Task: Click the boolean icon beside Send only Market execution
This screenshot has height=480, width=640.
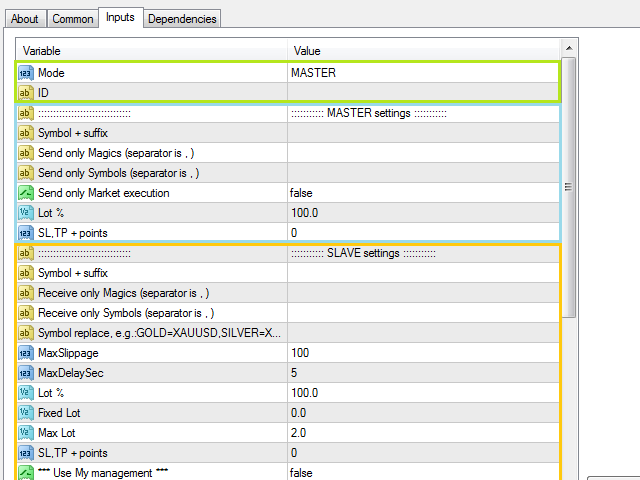Action: click(25, 193)
